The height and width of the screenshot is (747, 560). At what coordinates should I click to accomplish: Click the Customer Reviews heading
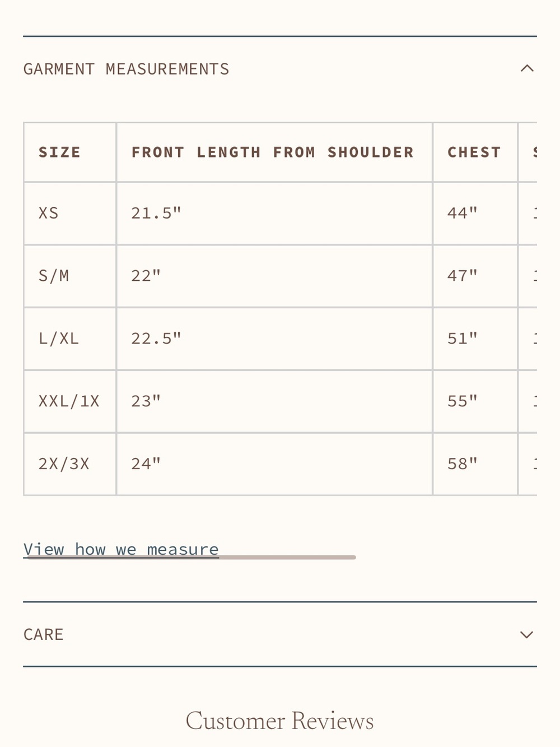pos(279,721)
